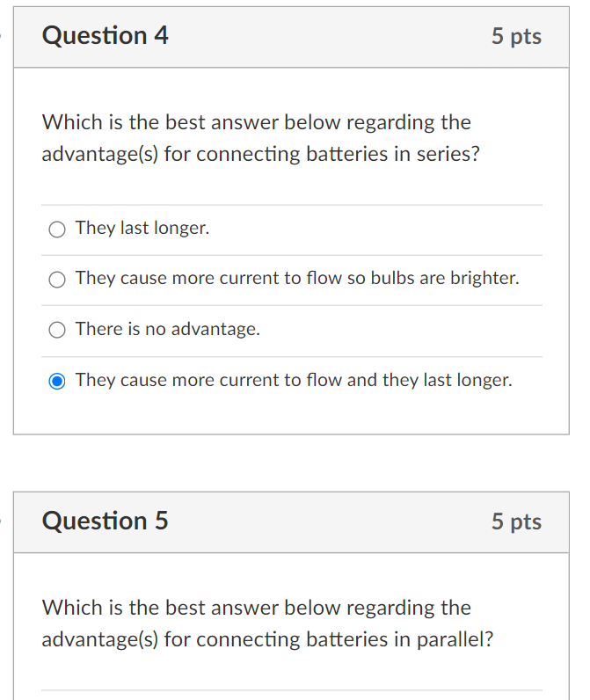Click the flag marker beside Question 4
Image resolution: width=590 pixels, height=700 pixels.
click(1, 35)
